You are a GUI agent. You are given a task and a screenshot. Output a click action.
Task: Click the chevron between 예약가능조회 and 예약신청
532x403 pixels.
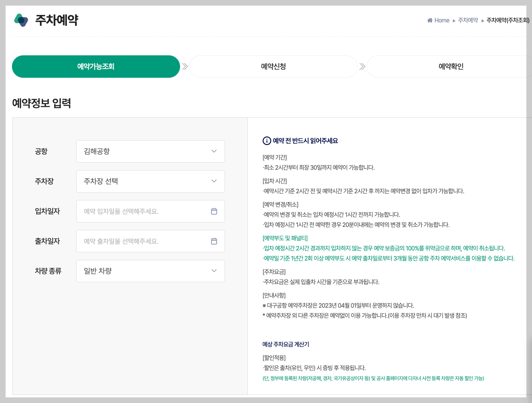coord(185,67)
